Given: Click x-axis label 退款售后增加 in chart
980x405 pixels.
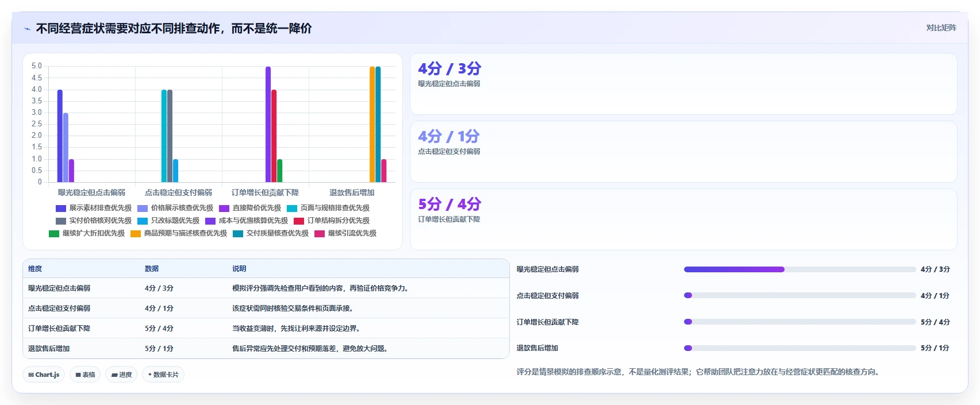Looking at the screenshot, I should tap(352, 192).
